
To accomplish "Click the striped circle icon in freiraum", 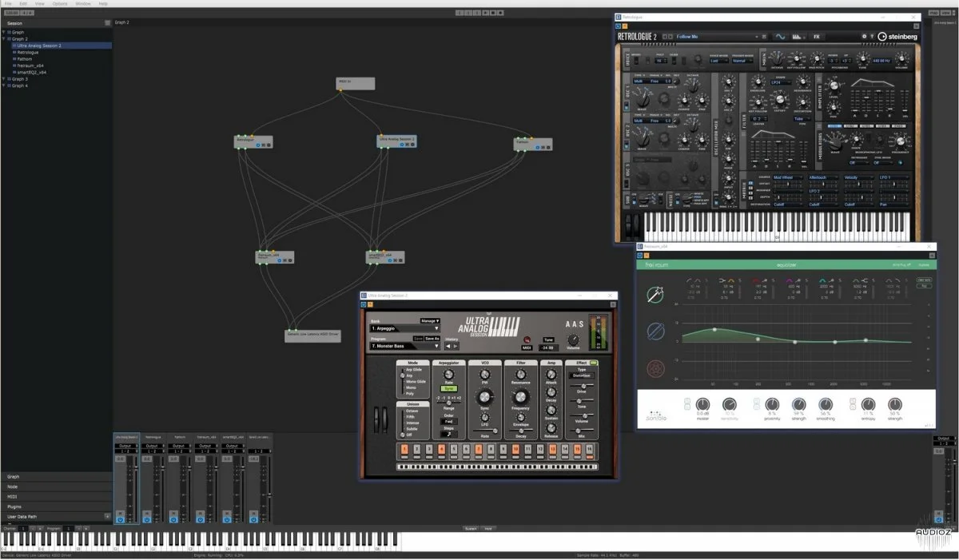I will point(655,332).
